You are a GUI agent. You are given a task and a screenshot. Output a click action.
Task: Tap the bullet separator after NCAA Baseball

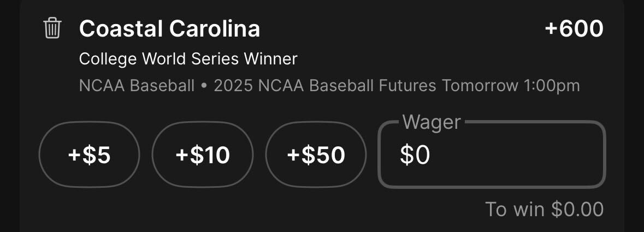tap(204, 87)
